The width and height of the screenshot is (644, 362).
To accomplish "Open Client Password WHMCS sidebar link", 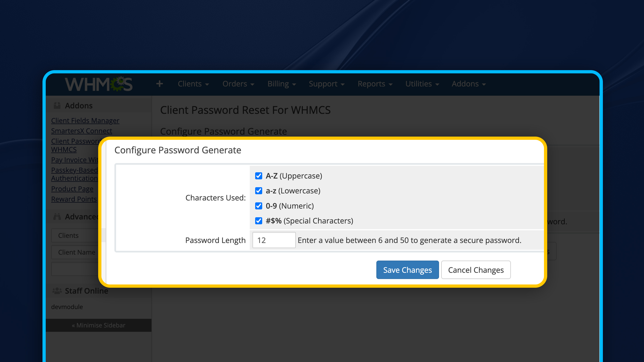I will (x=75, y=145).
